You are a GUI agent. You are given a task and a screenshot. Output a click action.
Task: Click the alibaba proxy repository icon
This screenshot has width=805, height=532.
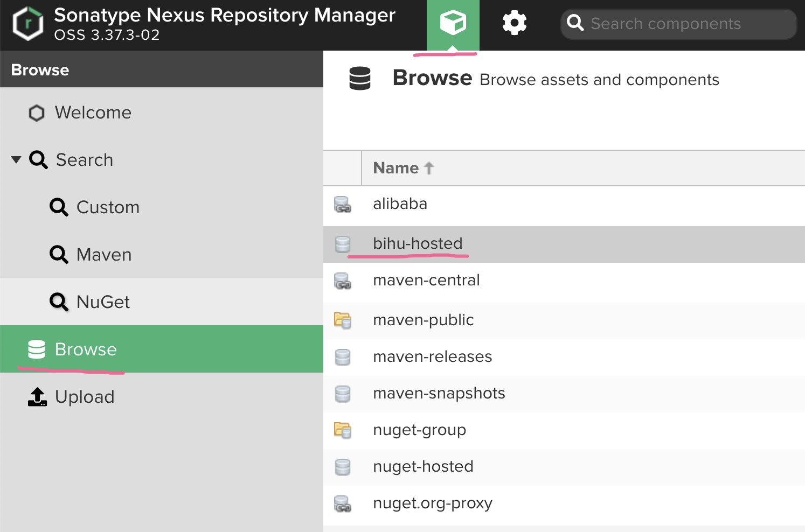point(343,205)
